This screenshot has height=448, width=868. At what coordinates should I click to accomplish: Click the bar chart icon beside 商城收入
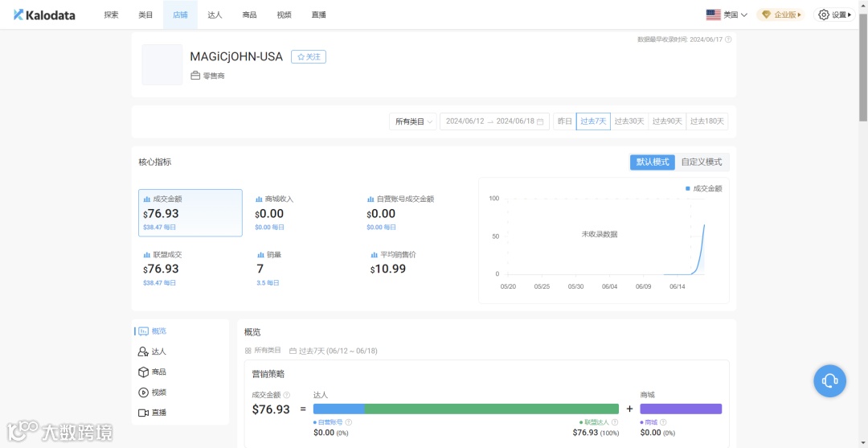coord(259,199)
